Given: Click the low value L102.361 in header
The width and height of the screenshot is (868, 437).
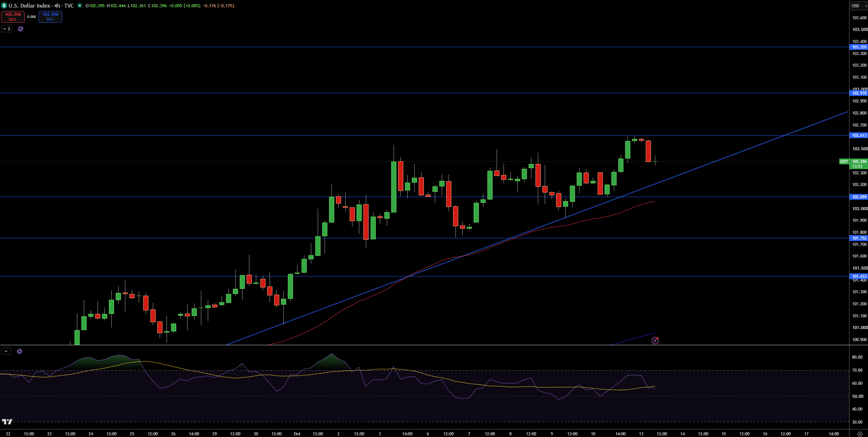Looking at the screenshot, I should [x=137, y=6].
